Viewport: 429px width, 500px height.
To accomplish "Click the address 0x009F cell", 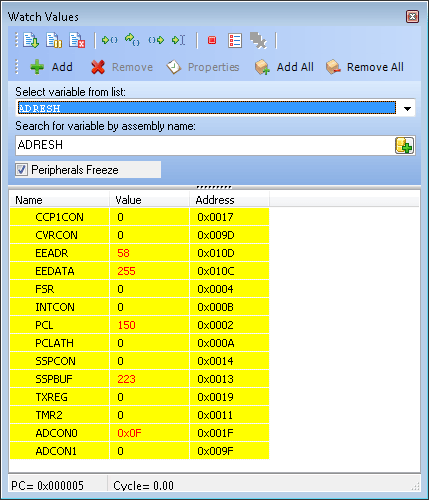I will pyautogui.click(x=229, y=451).
